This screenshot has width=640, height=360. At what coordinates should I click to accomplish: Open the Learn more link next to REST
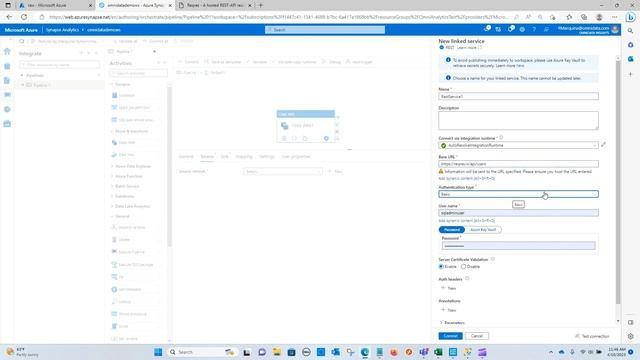[468, 48]
